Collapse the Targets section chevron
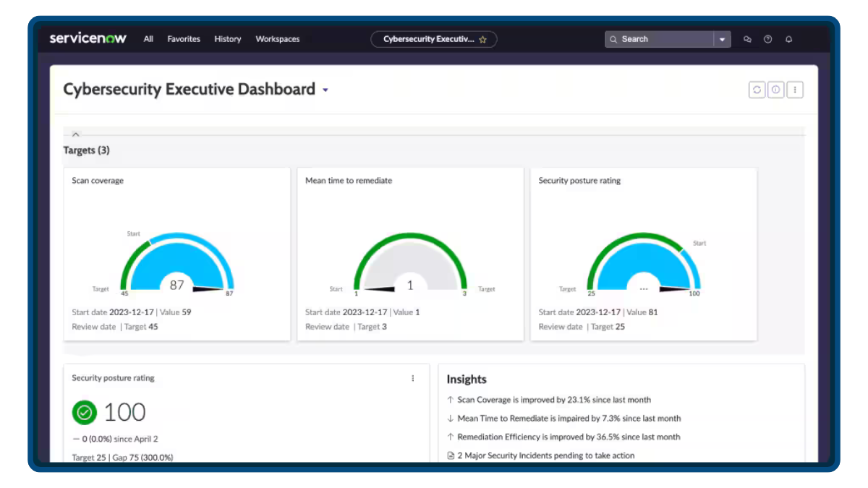868x488 pixels. pyautogui.click(x=75, y=134)
